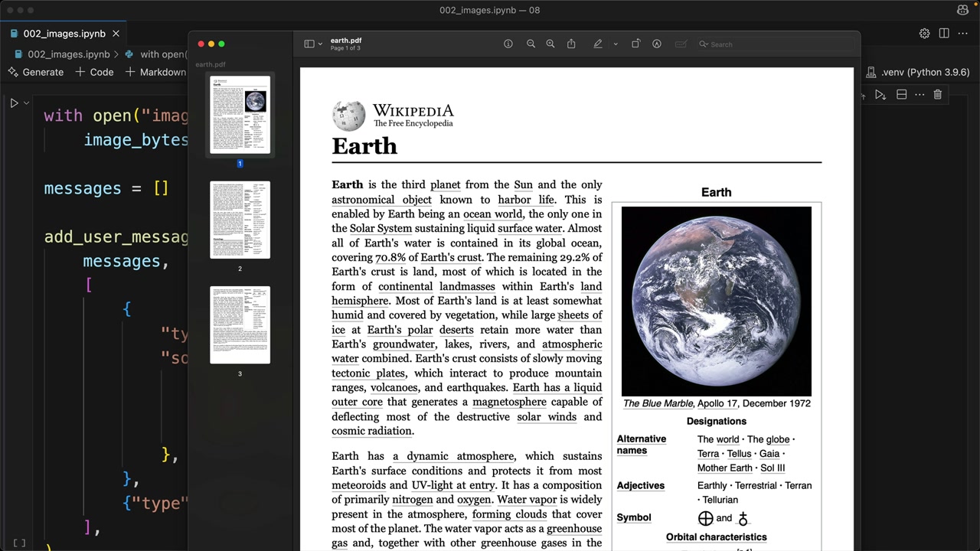Follow the 'ocean world' link in the article

coord(492,214)
